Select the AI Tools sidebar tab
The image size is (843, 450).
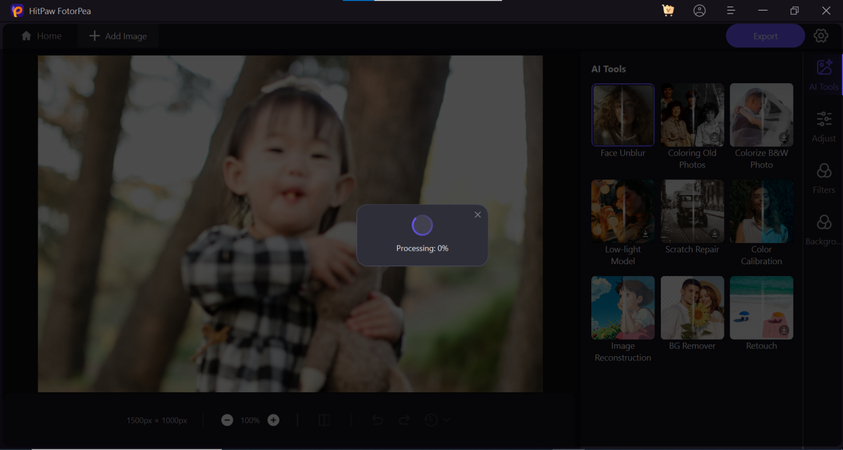pyautogui.click(x=824, y=75)
